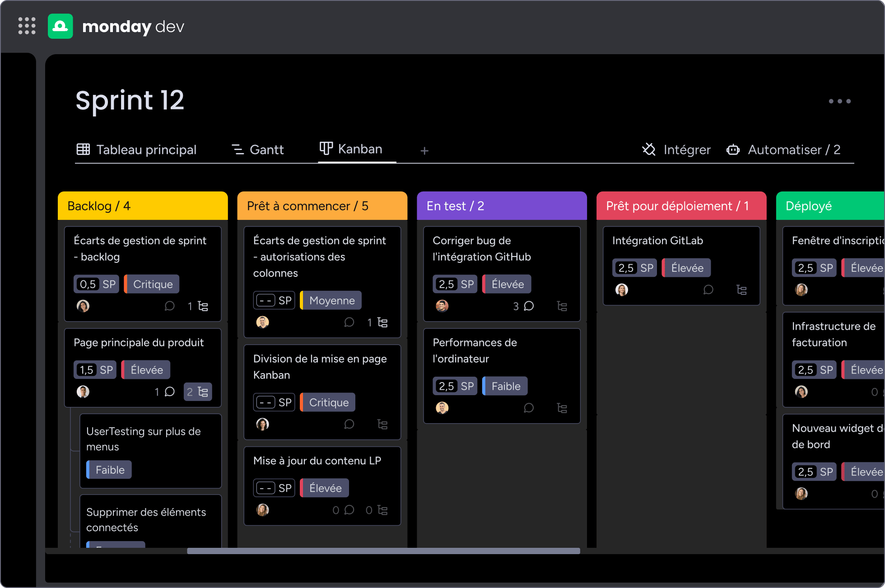Open subitems on GitHub bug card
The height and width of the screenshot is (588, 885).
tap(562, 306)
